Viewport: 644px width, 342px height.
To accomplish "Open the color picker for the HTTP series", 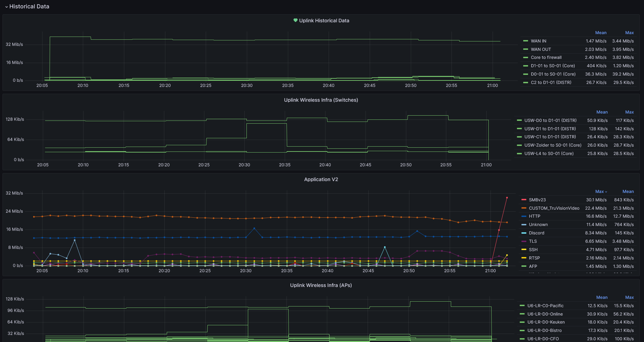I will tap(524, 216).
